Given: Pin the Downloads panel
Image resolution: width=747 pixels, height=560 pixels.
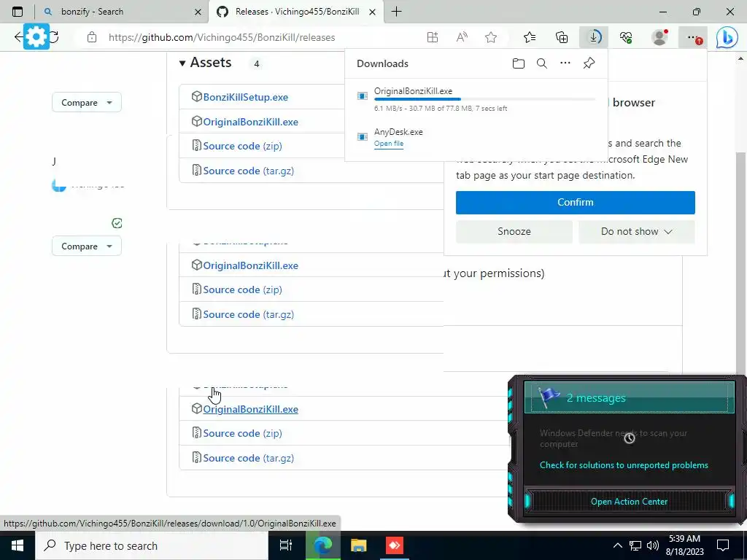Looking at the screenshot, I should click(x=589, y=63).
